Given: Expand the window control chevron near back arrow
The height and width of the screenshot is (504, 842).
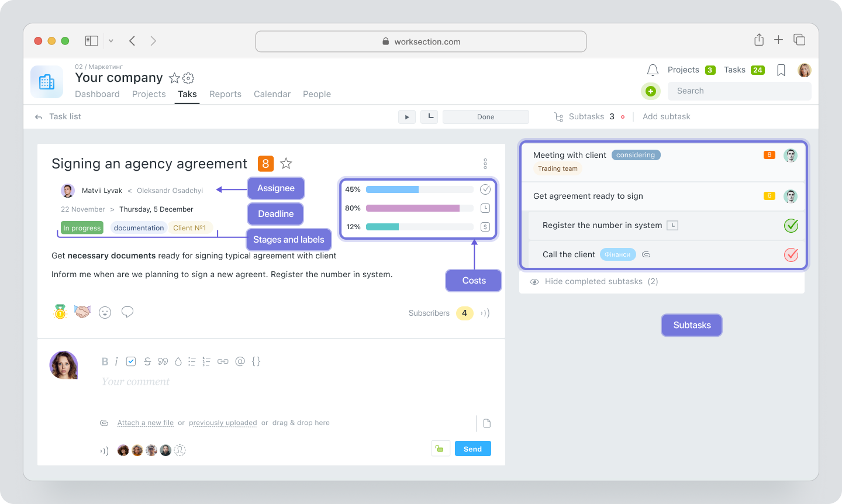Looking at the screenshot, I should [x=111, y=40].
